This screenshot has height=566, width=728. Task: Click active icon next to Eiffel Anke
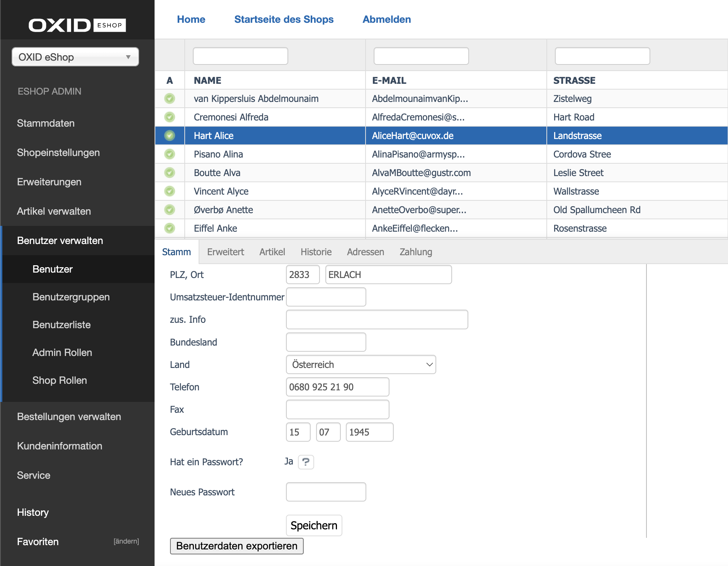point(170,228)
